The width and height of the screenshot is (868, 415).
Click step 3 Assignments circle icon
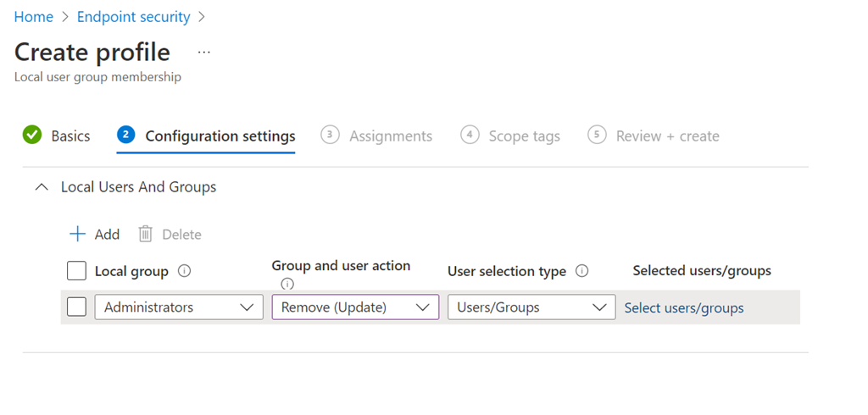(x=330, y=136)
